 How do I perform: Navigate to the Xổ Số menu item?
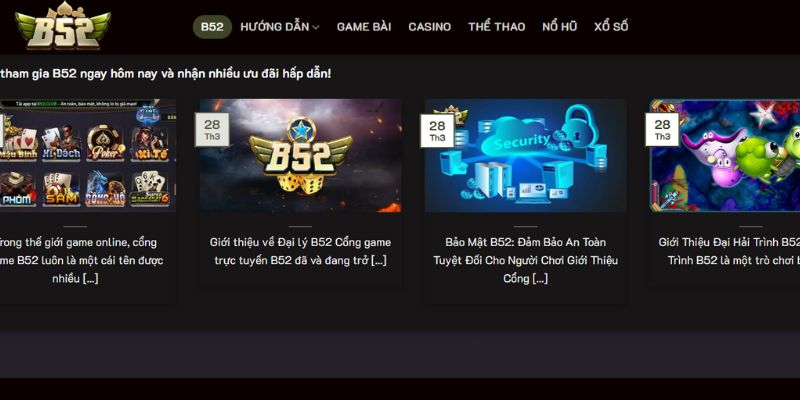click(x=611, y=27)
